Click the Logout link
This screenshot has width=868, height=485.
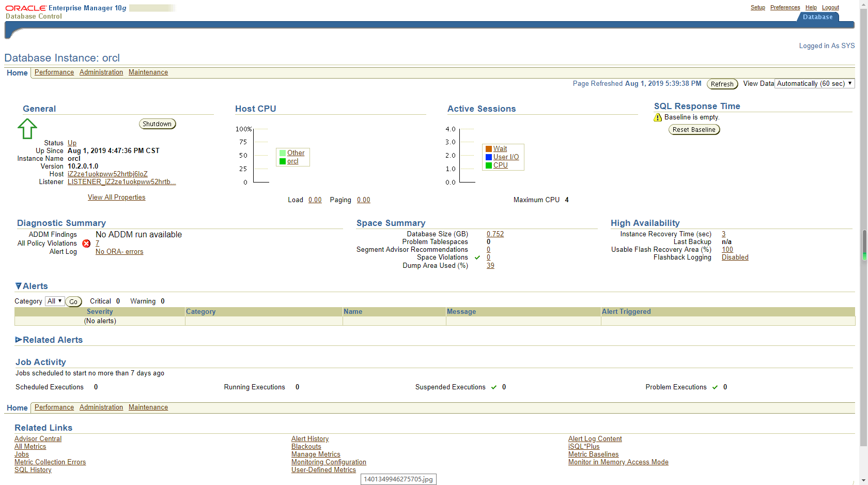[830, 7]
